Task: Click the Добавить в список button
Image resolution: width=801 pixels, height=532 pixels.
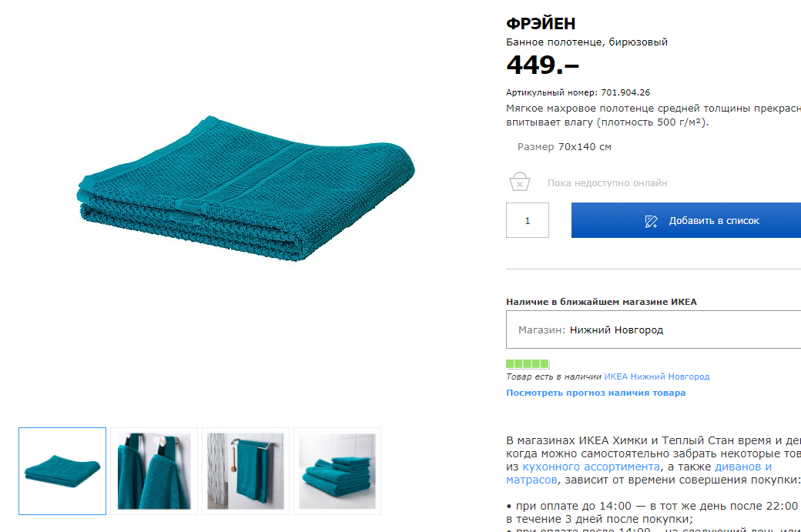Action: coord(686,220)
